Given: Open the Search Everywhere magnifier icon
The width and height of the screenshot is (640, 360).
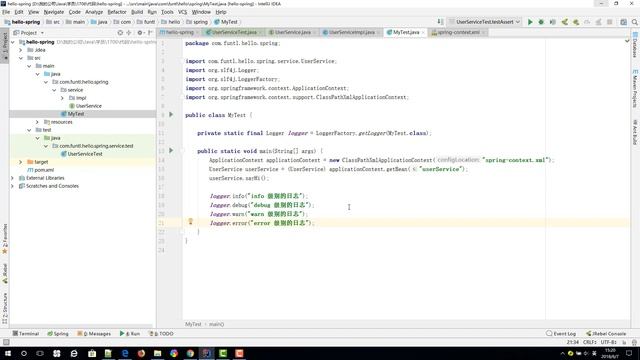Looking at the screenshot, I should pyautogui.click(x=635, y=22).
